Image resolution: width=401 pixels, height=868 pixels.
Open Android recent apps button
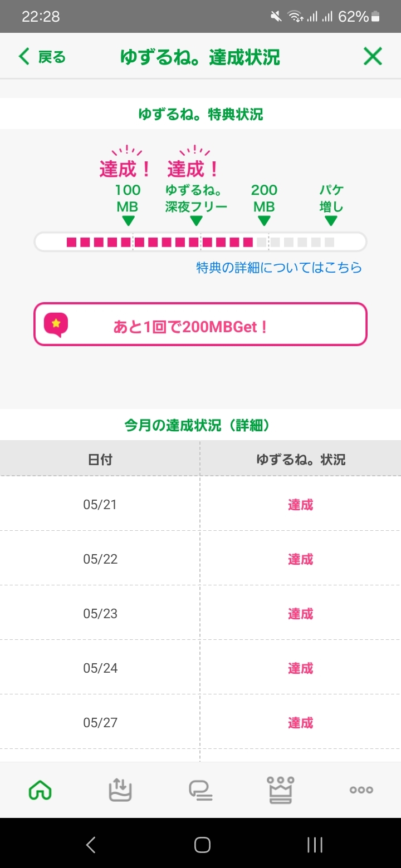pos(315,845)
